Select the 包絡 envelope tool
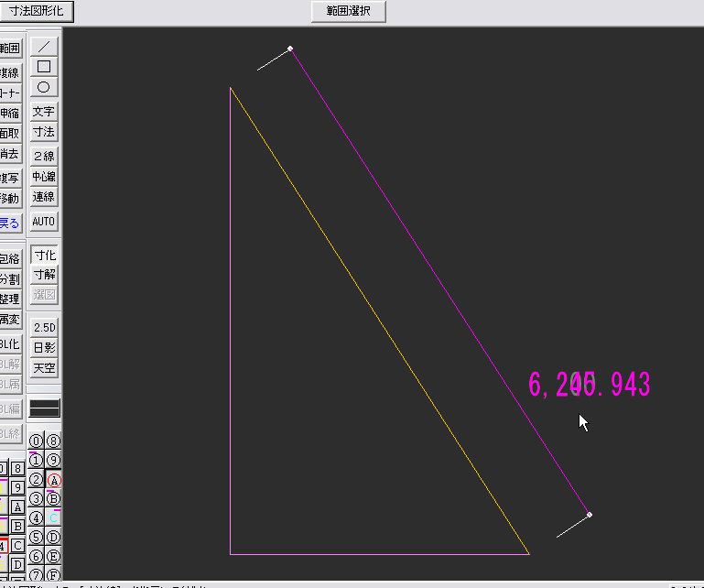 point(10,258)
